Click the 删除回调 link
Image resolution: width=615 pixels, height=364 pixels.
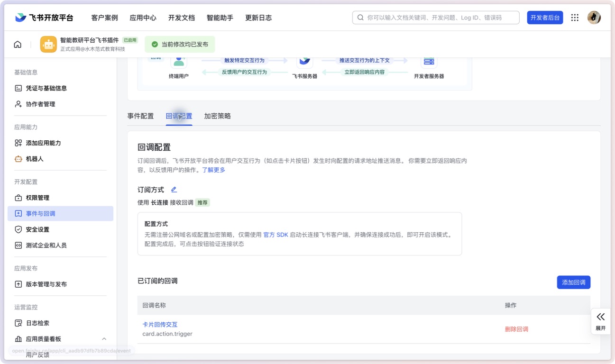(516, 329)
